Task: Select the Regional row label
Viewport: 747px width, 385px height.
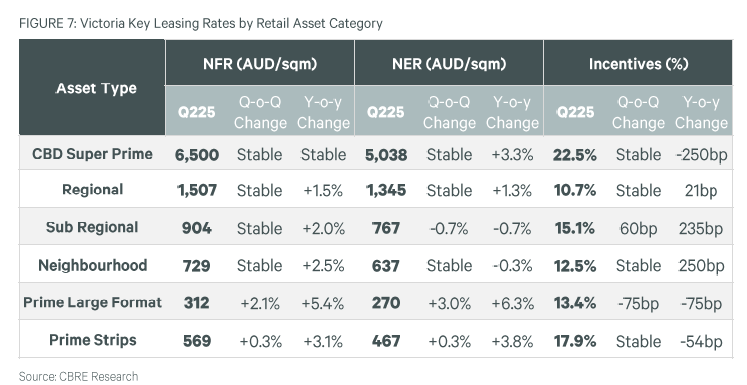Action: [x=92, y=190]
